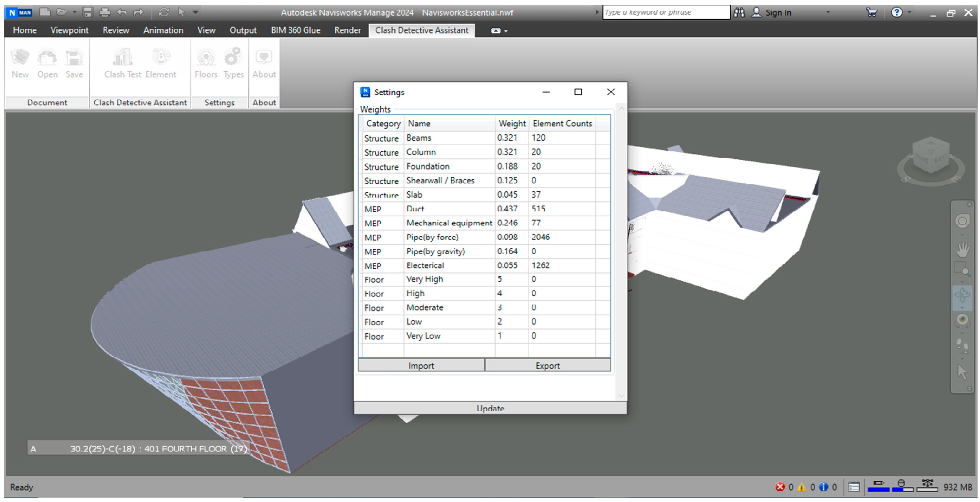Open the Home ribbon tab

click(x=25, y=30)
